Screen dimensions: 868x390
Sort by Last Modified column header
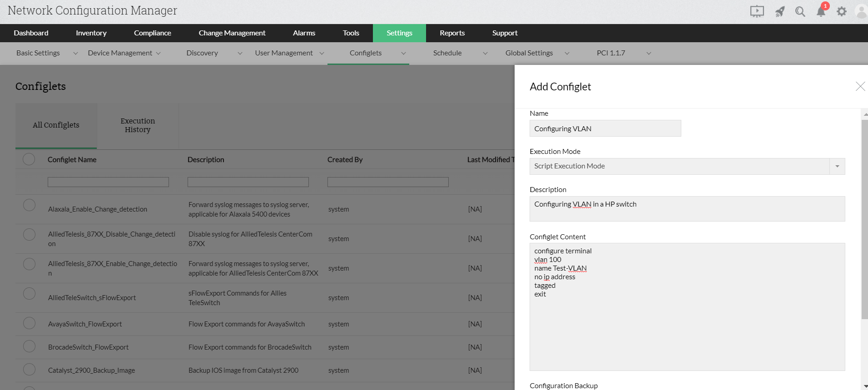coord(491,160)
